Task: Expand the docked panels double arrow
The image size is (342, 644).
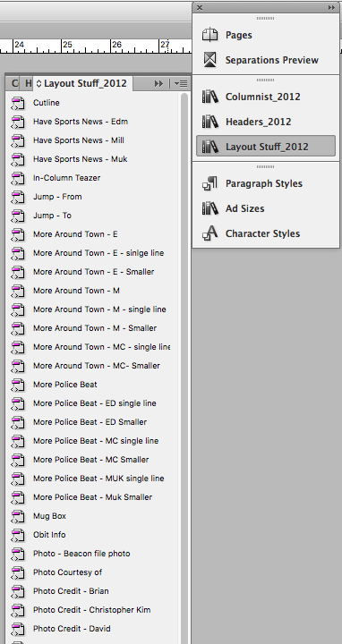Action: tap(331, 7)
